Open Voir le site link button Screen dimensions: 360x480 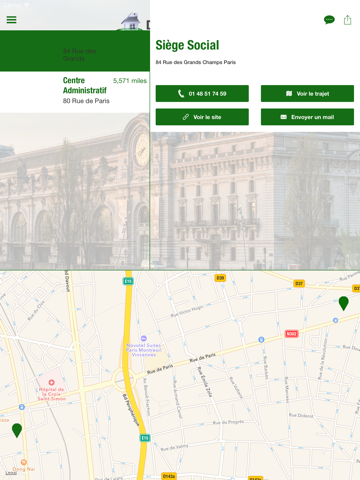point(202,117)
